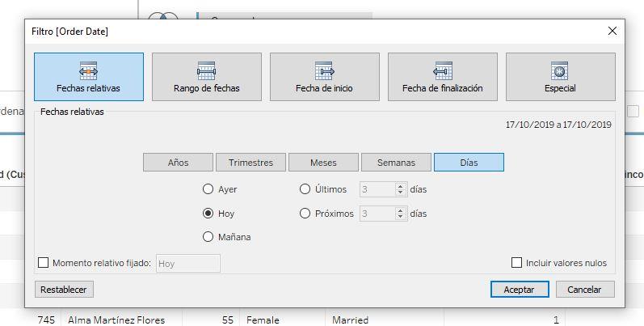Click Restablecer to reset the filter
644x326 pixels.
(x=64, y=289)
